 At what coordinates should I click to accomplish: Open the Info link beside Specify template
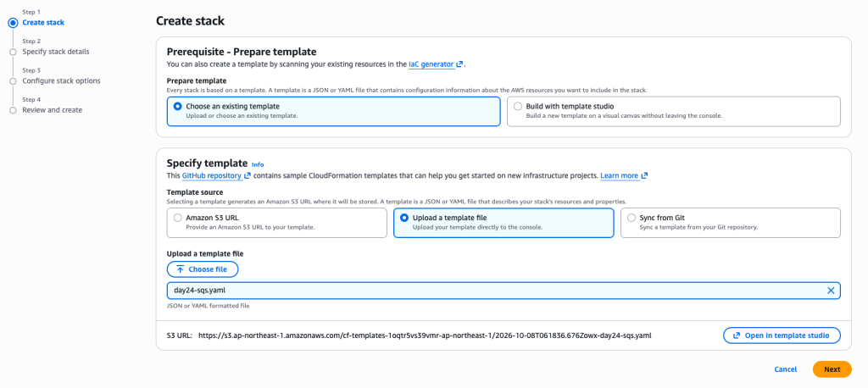pyautogui.click(x=258, y=164)
